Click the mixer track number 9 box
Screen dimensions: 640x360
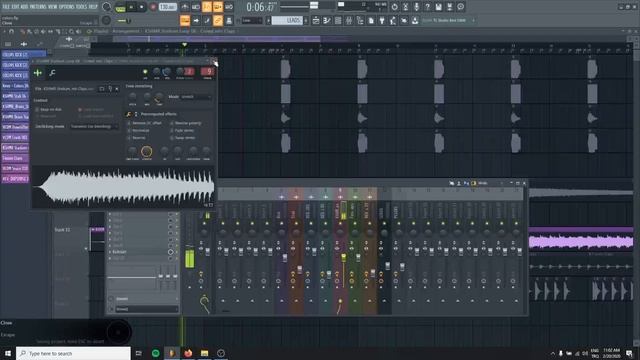point(207,72)
